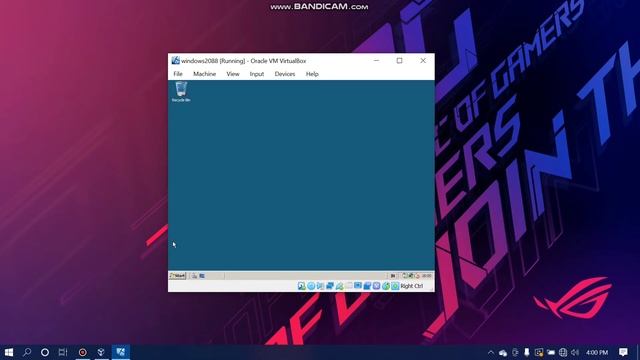Click the recording status icon

pyautogui.click(x=367, y=286)
